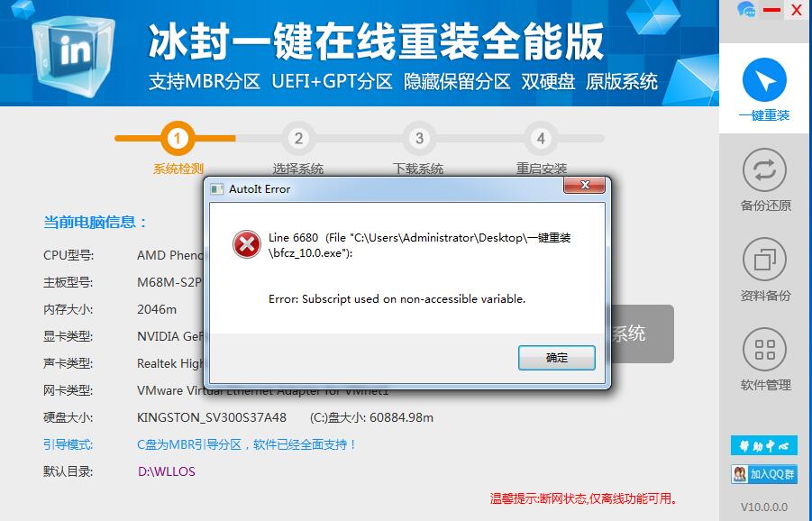This screenshot has width=812, height=521.
Task: Open 资料备份 data backup icon
Action: click(x=764, y=260)
